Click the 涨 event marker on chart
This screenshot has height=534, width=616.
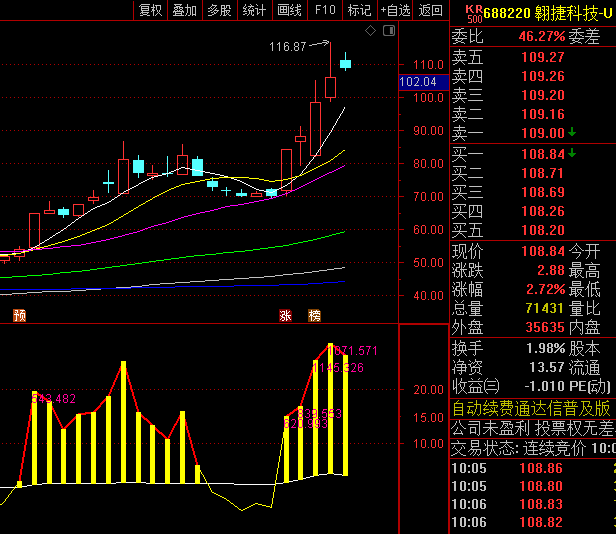pyautogui.click(x=285, y=316)
